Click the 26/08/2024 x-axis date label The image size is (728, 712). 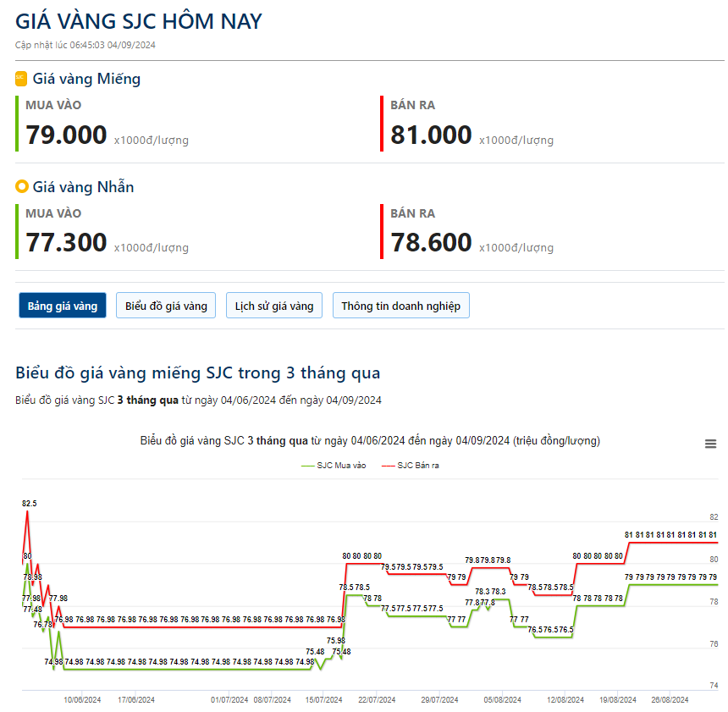670,699
